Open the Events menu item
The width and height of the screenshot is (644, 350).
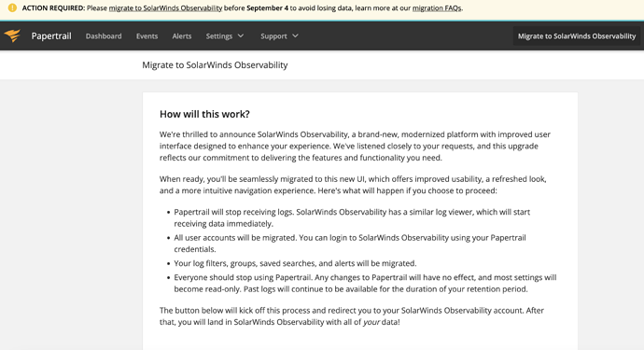click(x=147, y=36)
